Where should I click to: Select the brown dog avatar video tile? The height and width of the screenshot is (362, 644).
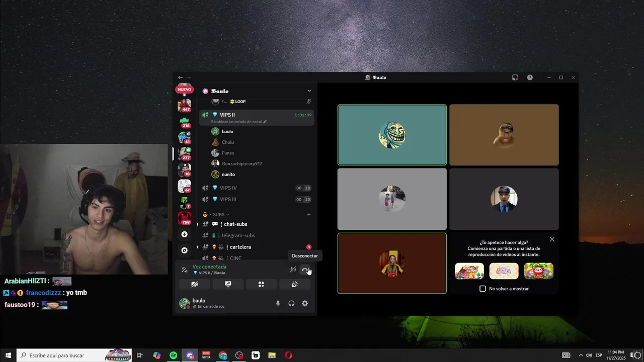pos(504,135)
